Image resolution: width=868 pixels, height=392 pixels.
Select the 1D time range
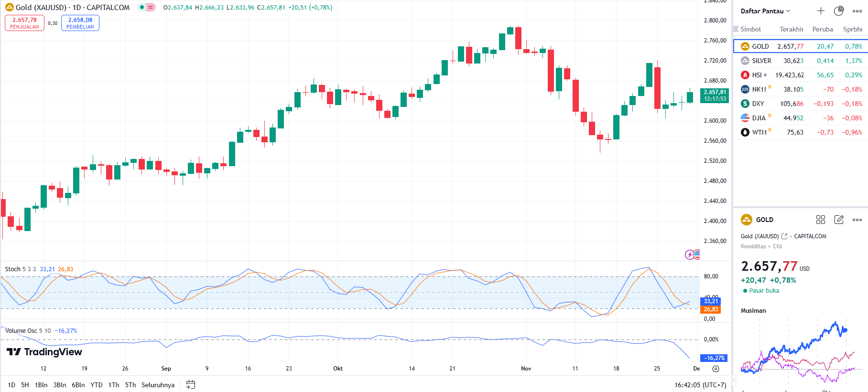pyautogui.click(x=11, y=385)
